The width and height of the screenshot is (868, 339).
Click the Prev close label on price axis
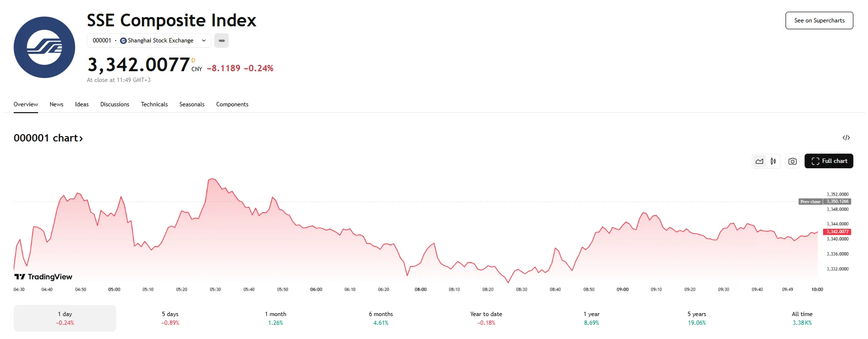810,201
